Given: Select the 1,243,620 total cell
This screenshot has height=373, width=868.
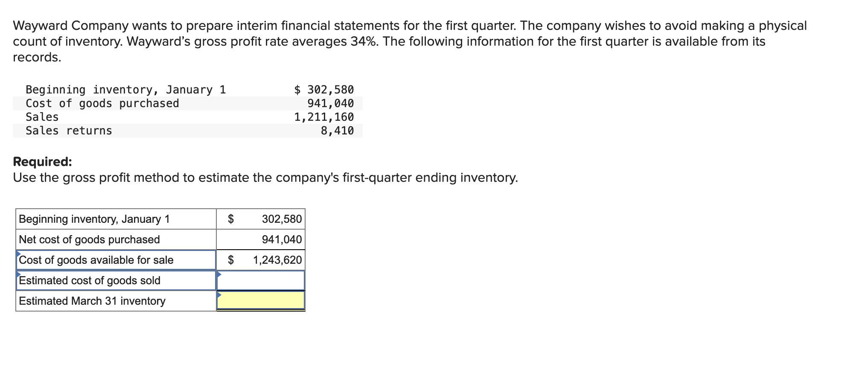Looking at the screenshot, I should tap(261, 260).
